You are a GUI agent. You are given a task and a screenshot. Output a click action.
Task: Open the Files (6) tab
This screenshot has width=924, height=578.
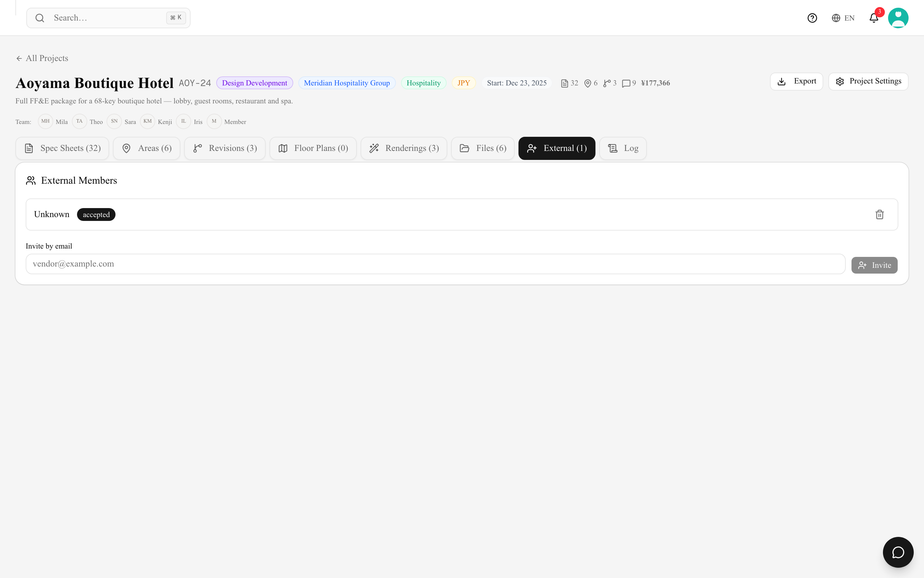point(483,148)
